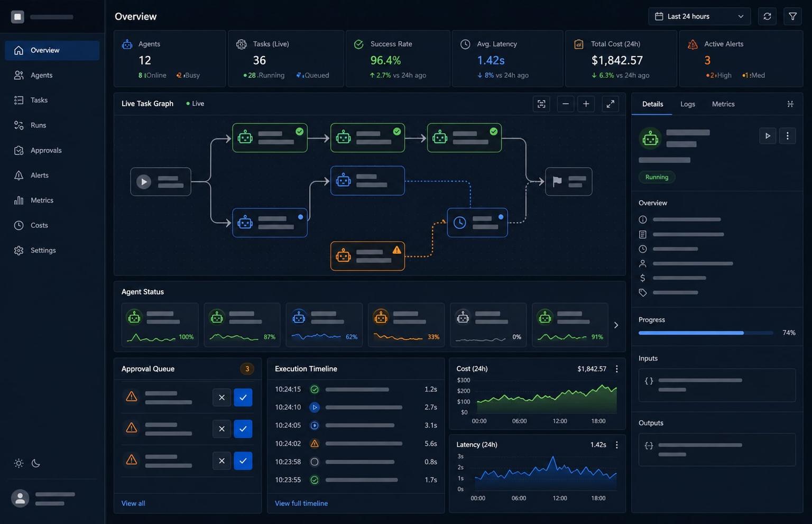Zoom in the Live Task Graph
Viewport: 812px width, 524px height.
(x=586, y=104)
